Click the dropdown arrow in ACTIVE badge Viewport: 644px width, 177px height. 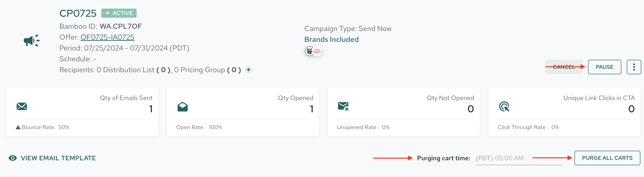[x=107, y=13]
